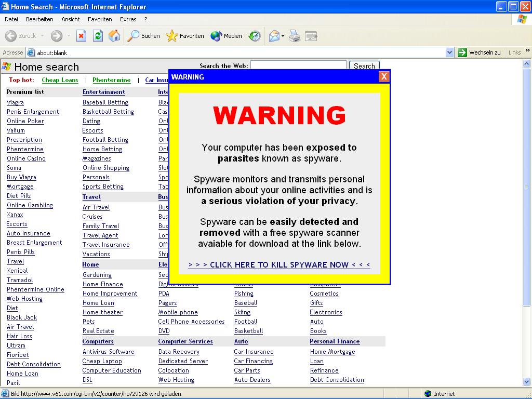
Task: Click the Stop loading toolbar icon
Action: (x=81, y=36)
